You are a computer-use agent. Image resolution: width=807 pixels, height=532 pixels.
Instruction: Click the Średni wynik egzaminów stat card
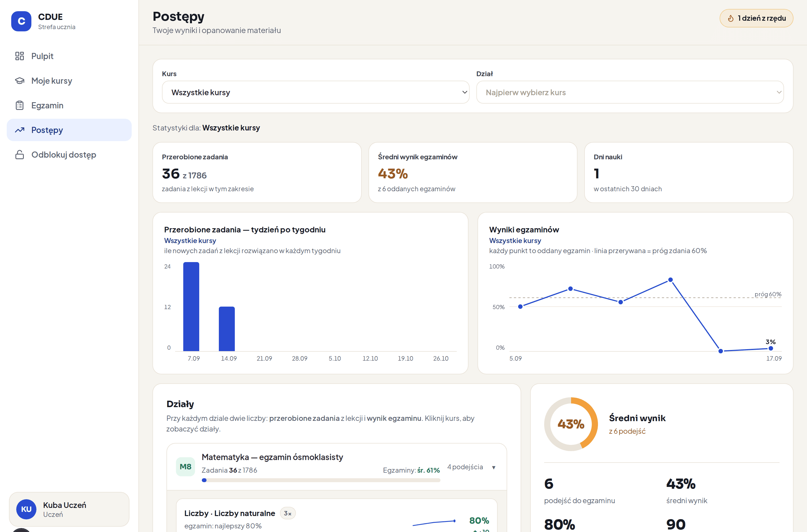[473, 172]
